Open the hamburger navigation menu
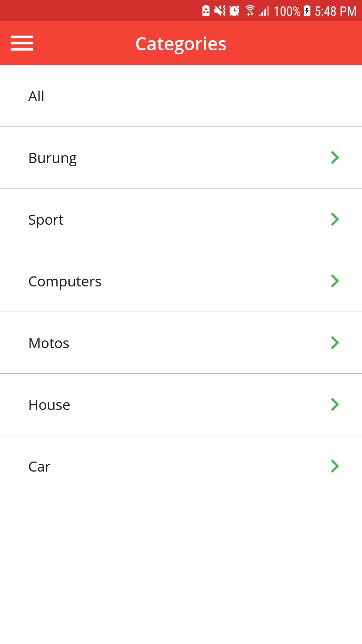Image resolution: width=362 pixels, height=644 pixels. tap(22, 43)
